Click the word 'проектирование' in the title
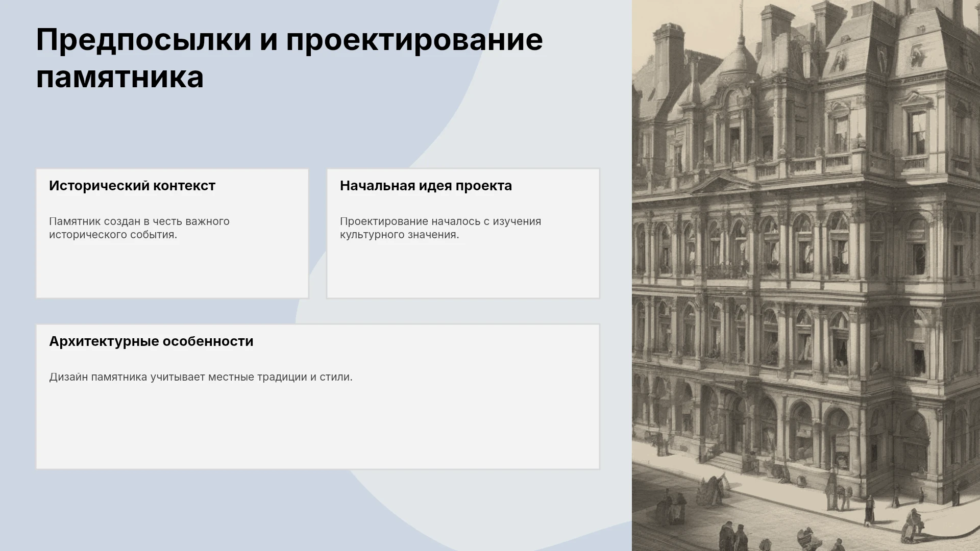The image size is (980, 551). point(414,40)
